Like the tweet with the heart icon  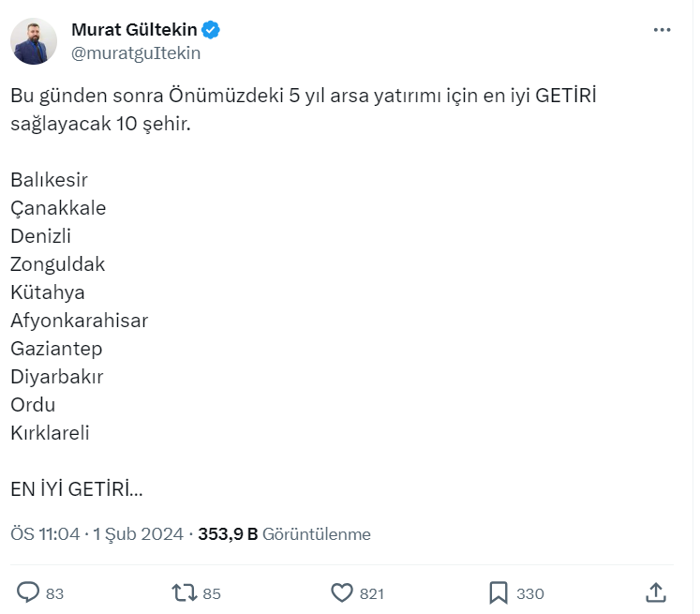point(342,592)
